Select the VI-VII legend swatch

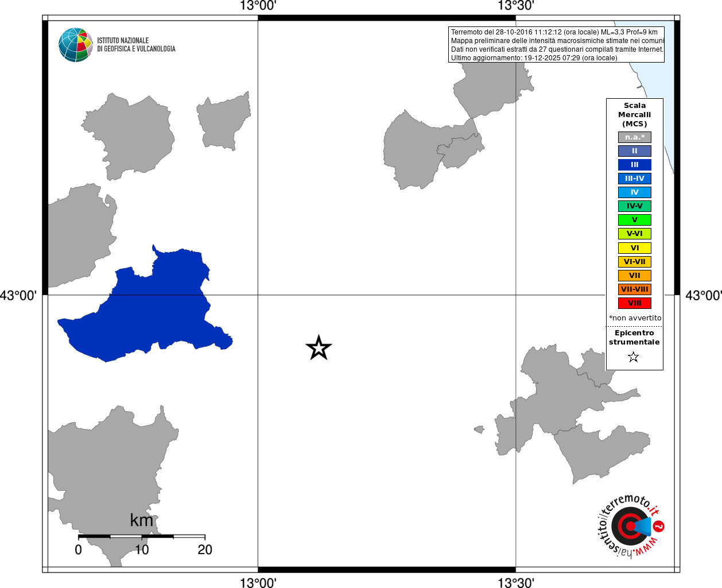[x=634, y=262]
